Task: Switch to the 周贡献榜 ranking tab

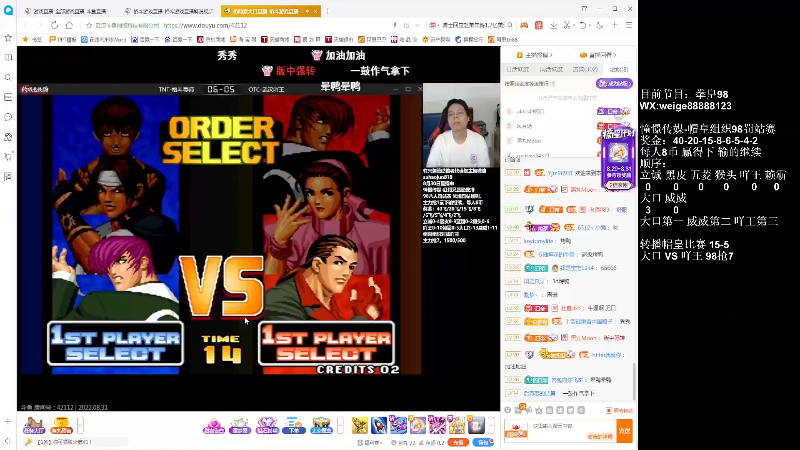Action: pos(551,69)
